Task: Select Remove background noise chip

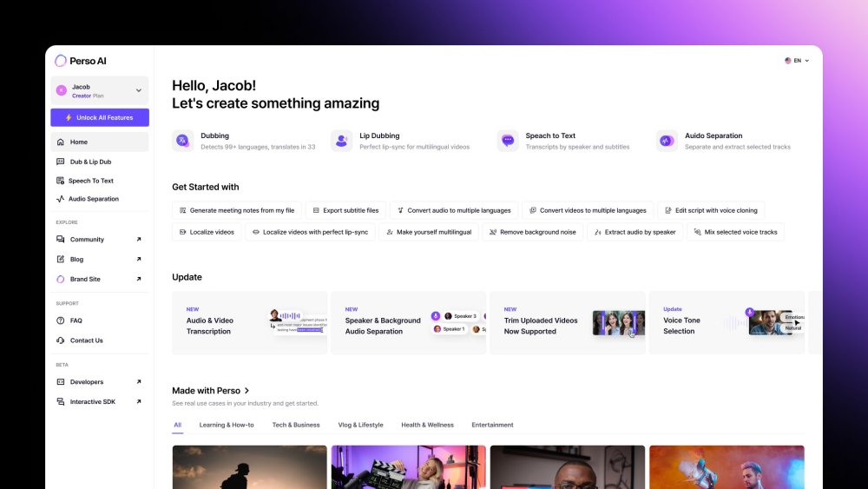Action: click(x=533, y=232)
